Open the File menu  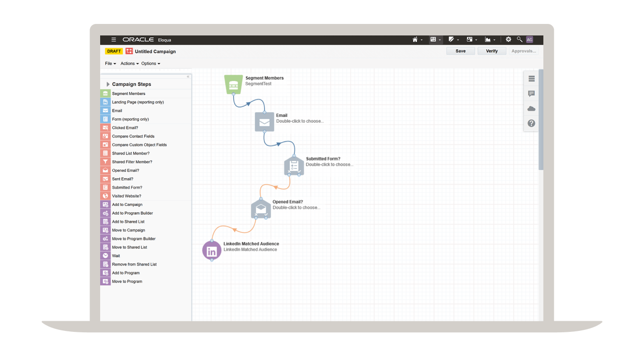coord(110,63)
